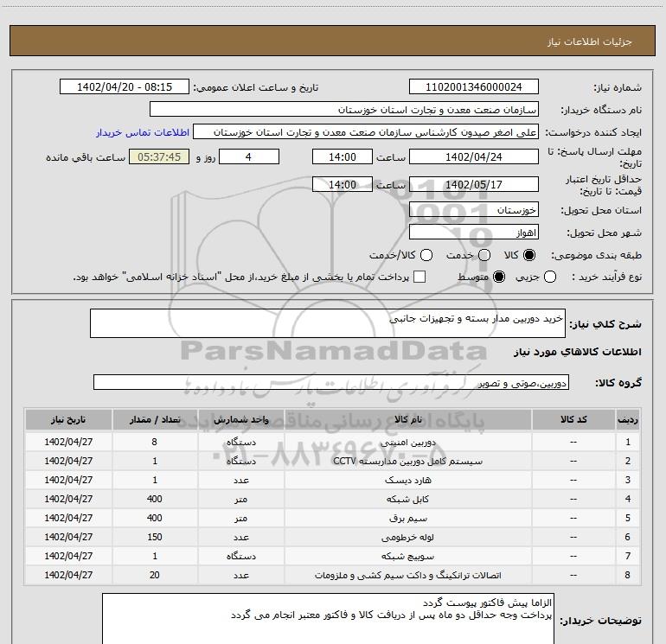
Task: Click the response deadline time field 14:00
Action: [x=343, y=157]
